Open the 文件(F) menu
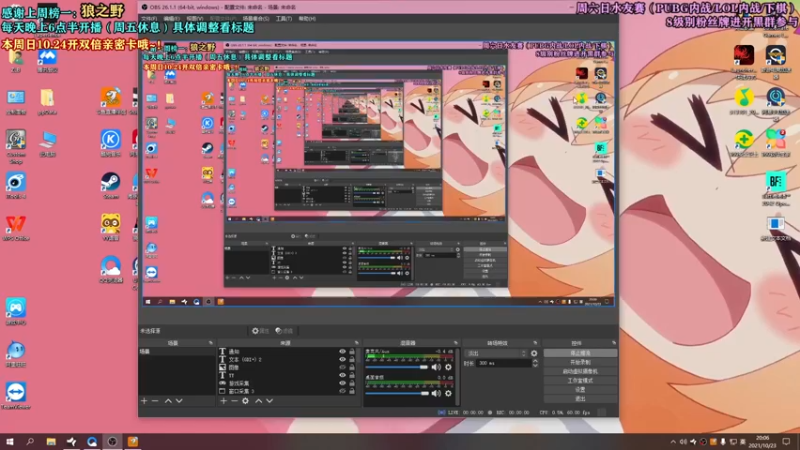This screenshot has width=800, height=450. (x=149, y=19)
